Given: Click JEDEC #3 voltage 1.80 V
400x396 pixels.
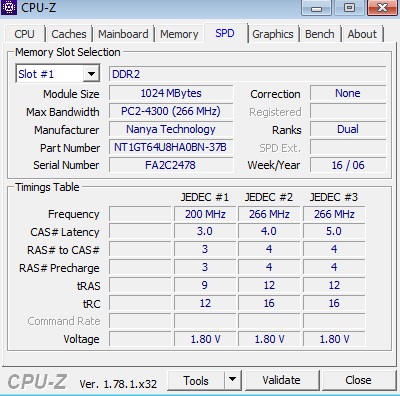Looking at the screenshot, I should 334,339.
